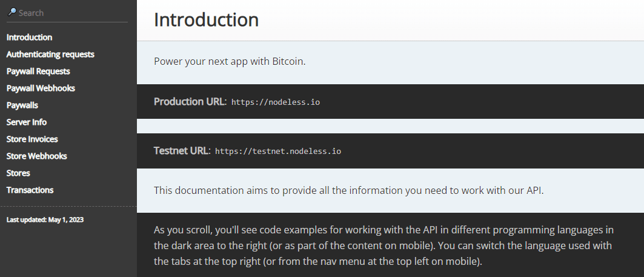Open Store Invoices documentation
This screenshot has width=644, height=277.
pos(32,139)
